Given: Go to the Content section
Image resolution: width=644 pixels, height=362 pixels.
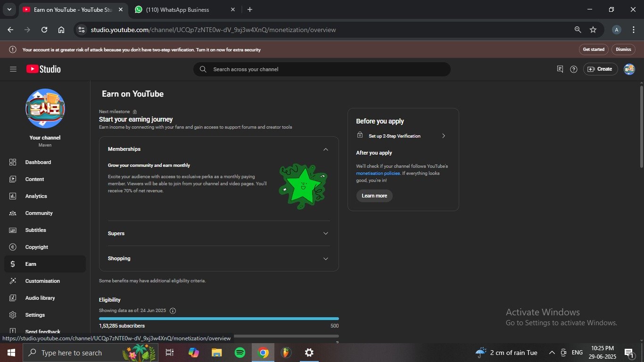Looking at the screenshot, I should 34,179.
